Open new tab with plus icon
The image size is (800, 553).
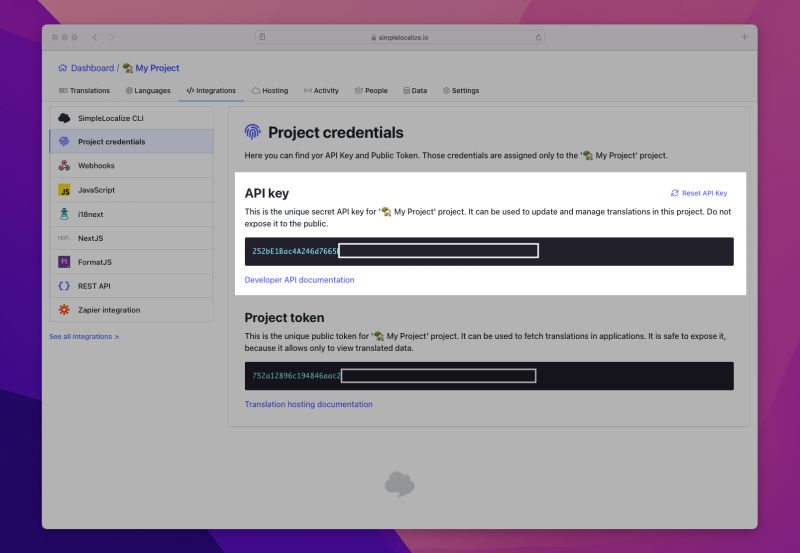[744, 37]
